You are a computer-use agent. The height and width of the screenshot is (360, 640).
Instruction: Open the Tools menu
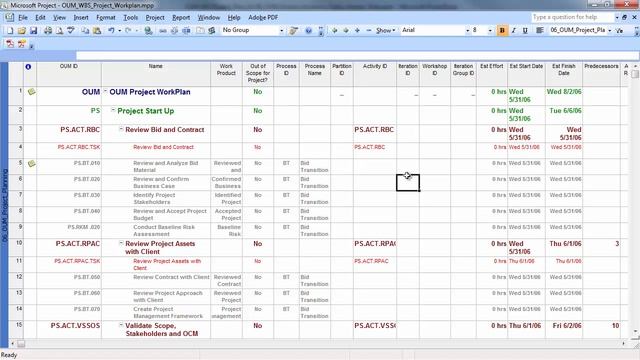pos(131,18)
